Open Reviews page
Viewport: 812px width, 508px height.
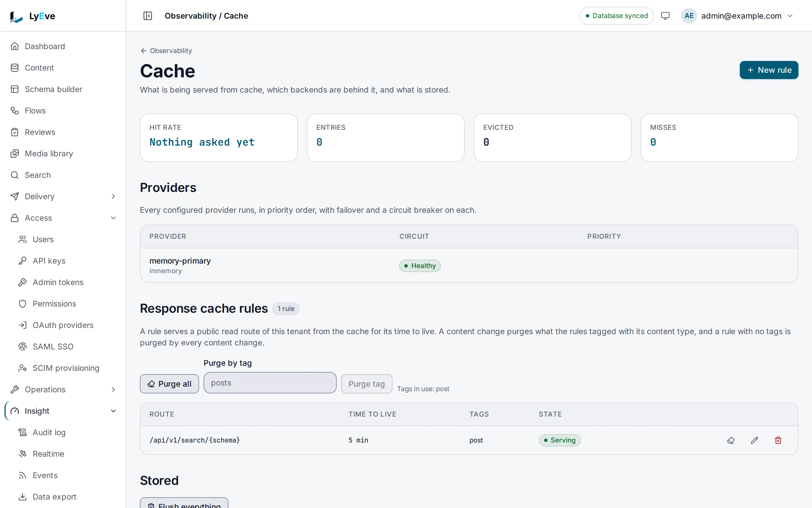pos(63,132)
